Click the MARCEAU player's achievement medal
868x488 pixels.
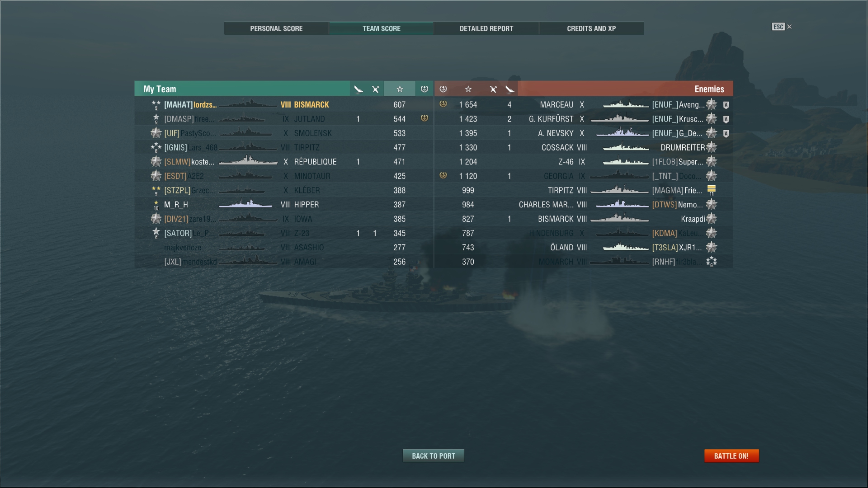coord(443,104)
